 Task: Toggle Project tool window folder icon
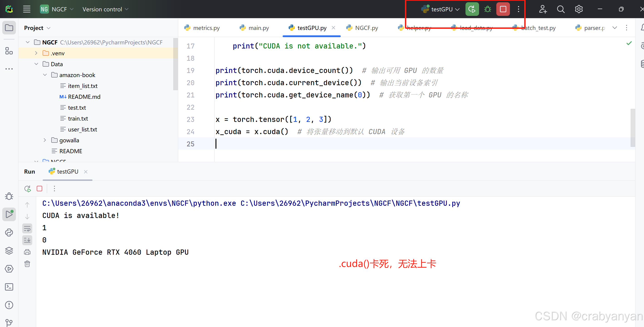9,28
